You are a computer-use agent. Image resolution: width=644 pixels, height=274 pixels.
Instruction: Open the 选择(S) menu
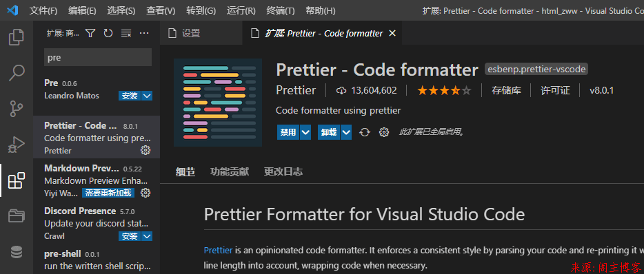point(121,10)
